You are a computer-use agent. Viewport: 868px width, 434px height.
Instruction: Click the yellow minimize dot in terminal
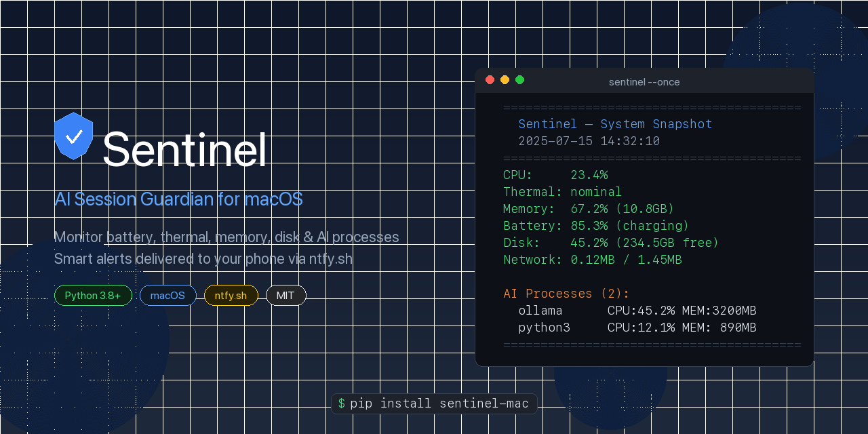click(505, 80)
